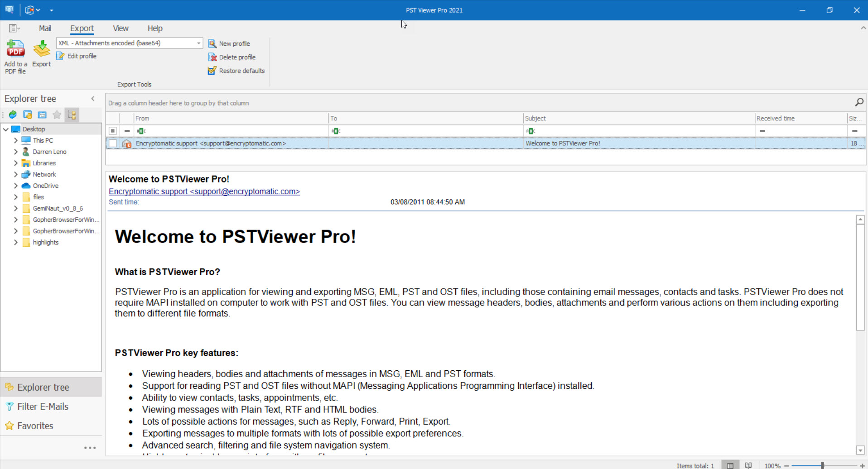Screen dimensions: 868x469
Task: Toggle the select-all checkbox in filter row
Action: pos(113,131)
